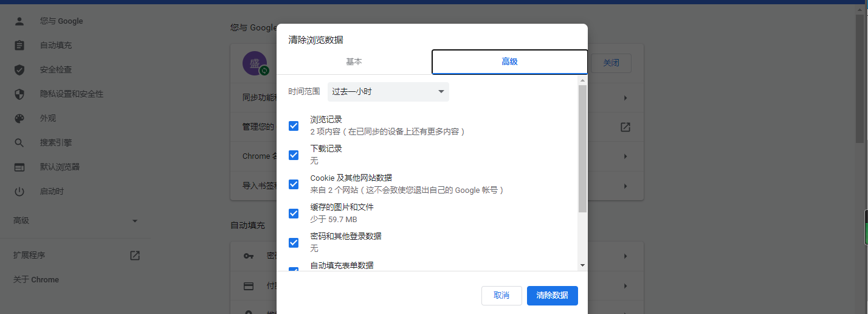The width and height of the screenshot is (868, 314).
Task: Click the power icon for 启动时
Action: [19, 192]
